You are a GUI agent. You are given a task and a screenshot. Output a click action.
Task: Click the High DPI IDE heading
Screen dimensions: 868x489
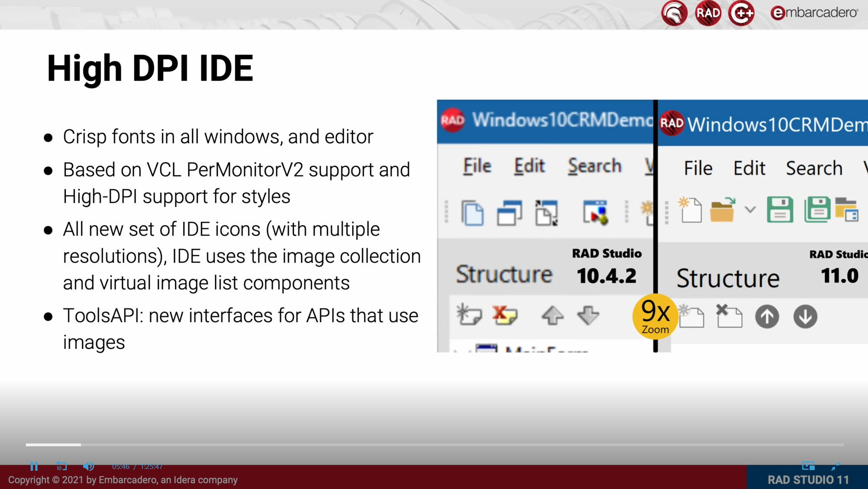[150, 68]
